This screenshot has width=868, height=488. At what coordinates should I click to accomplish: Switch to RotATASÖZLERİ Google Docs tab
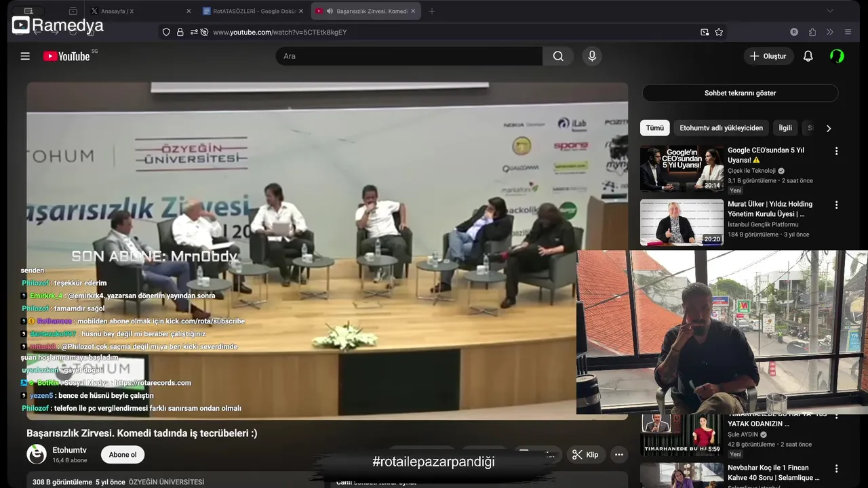[253, 11]
